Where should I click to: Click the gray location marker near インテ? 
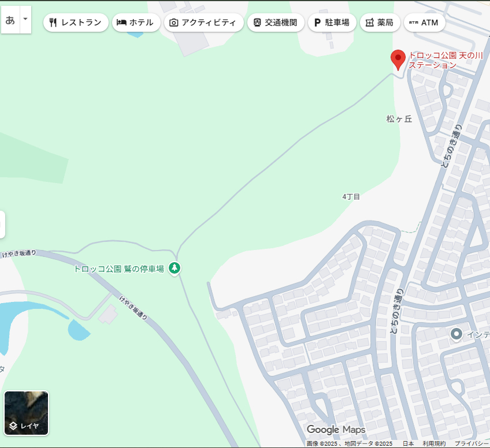tap(456, 335)
